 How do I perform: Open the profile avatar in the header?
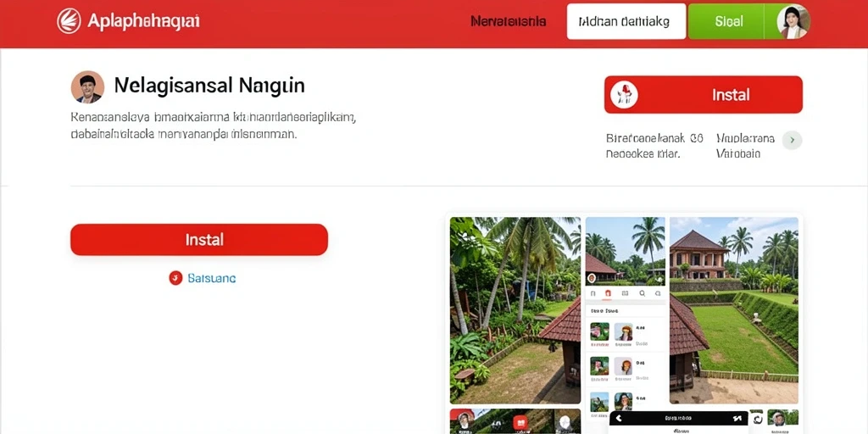tap(793, 21)
